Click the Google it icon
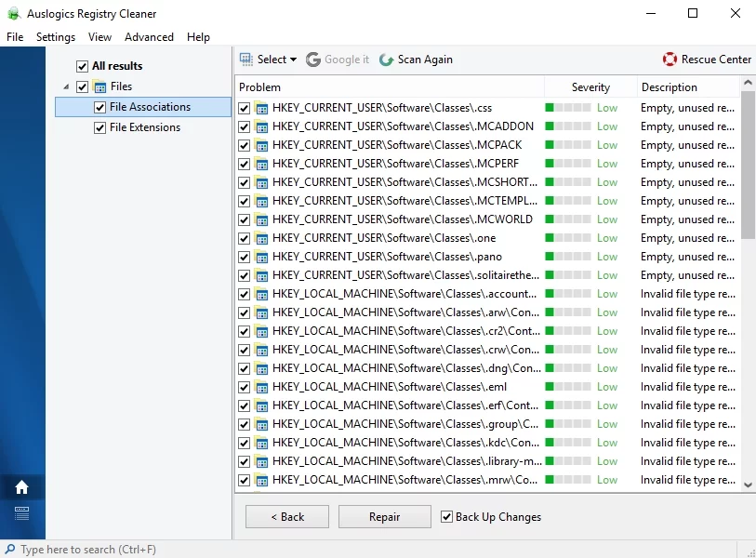Viewport: 756px width, 558px height. coord(313,60)
